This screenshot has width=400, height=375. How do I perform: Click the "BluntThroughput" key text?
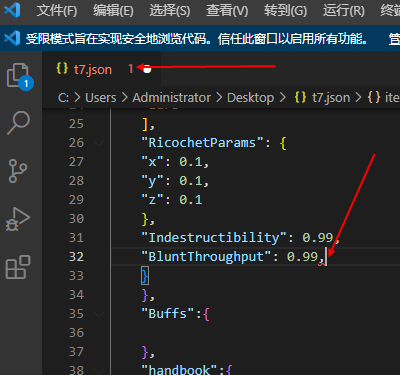tap(206, 257)
